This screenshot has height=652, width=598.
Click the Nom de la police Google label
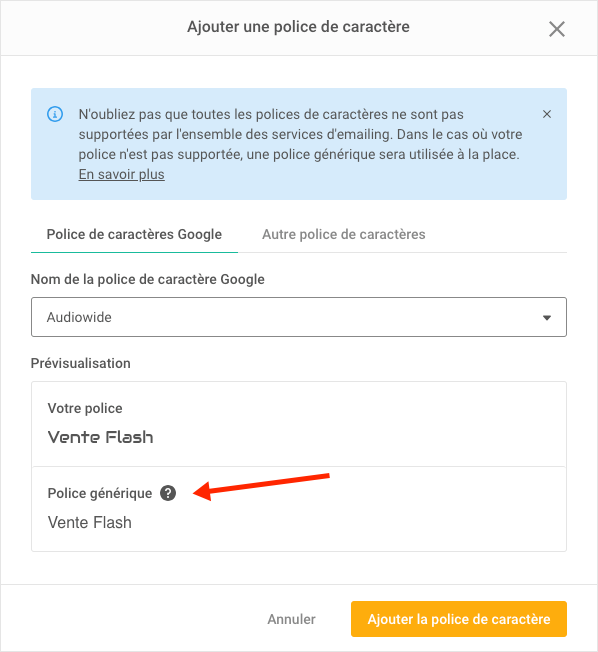(x=148, y=279)
